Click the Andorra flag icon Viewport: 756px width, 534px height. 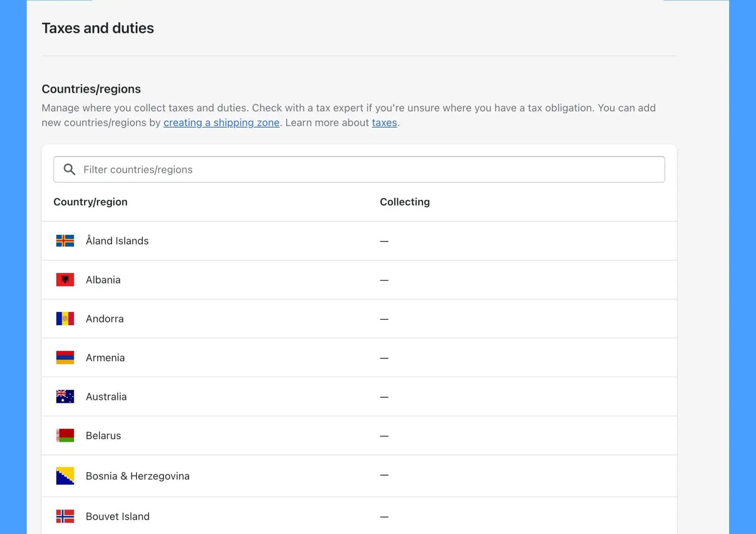pos(65,318)
